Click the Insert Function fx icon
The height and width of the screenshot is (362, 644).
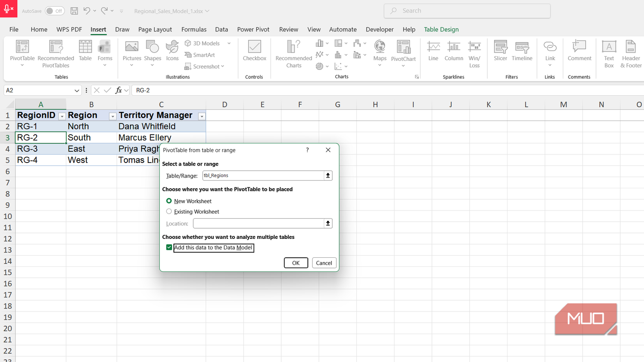pos(119,90)
